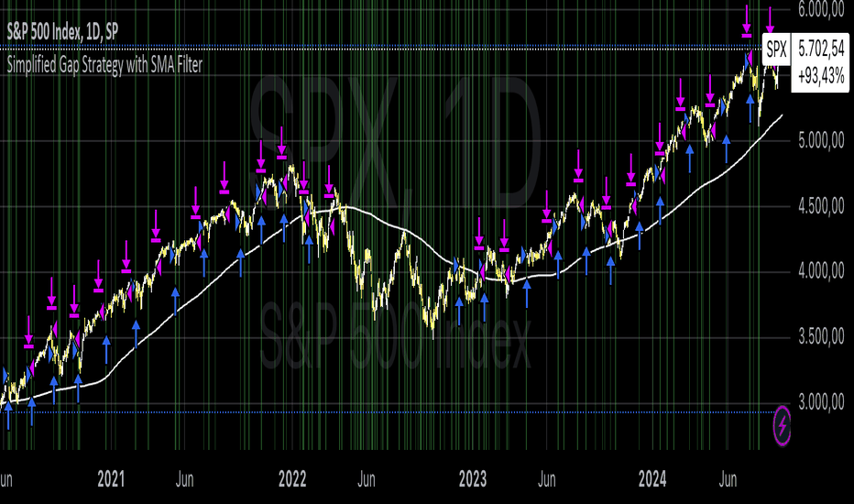Click the 4.500,00 price axis label
This screenshot has width=854, height=504.
coord(821,206)
